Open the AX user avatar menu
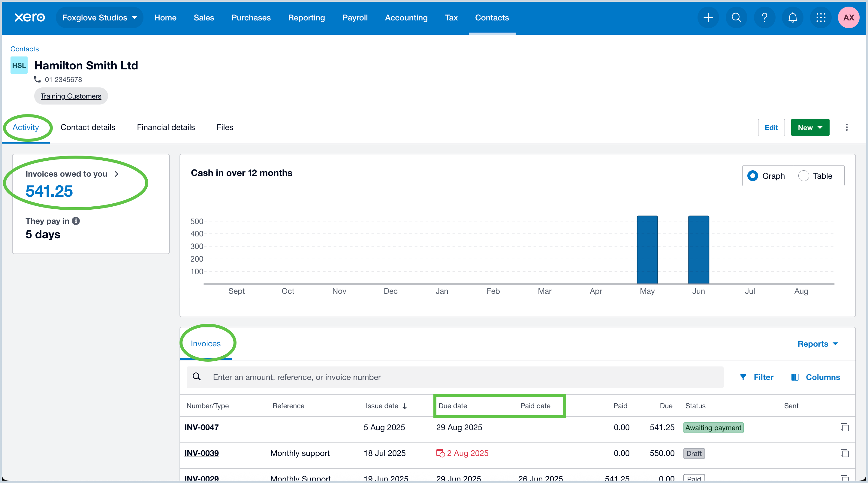This screenshot has width=868, height=483. pos(849,17)
